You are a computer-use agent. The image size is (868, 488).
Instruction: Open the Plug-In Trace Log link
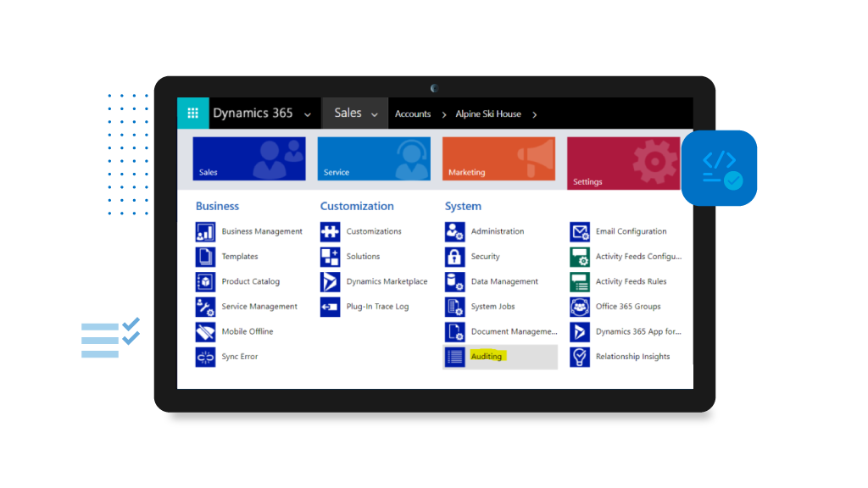(x=377, y=306)
